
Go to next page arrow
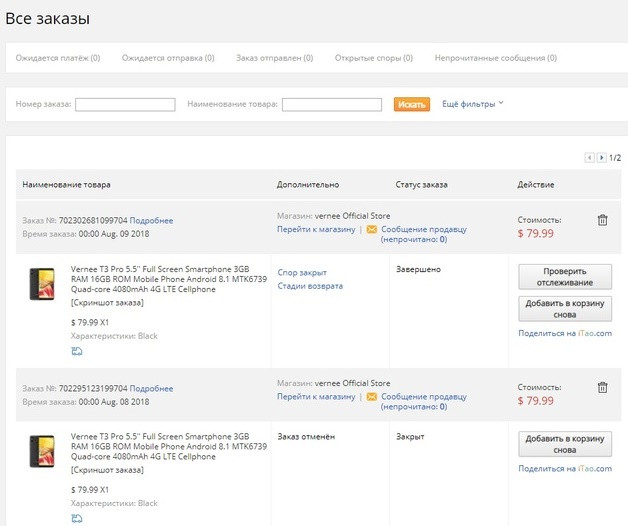pos(601,157)
